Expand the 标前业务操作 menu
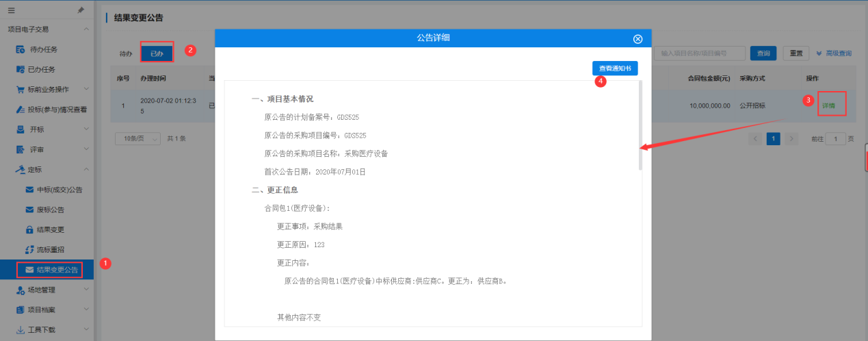 tap(52, 89)
